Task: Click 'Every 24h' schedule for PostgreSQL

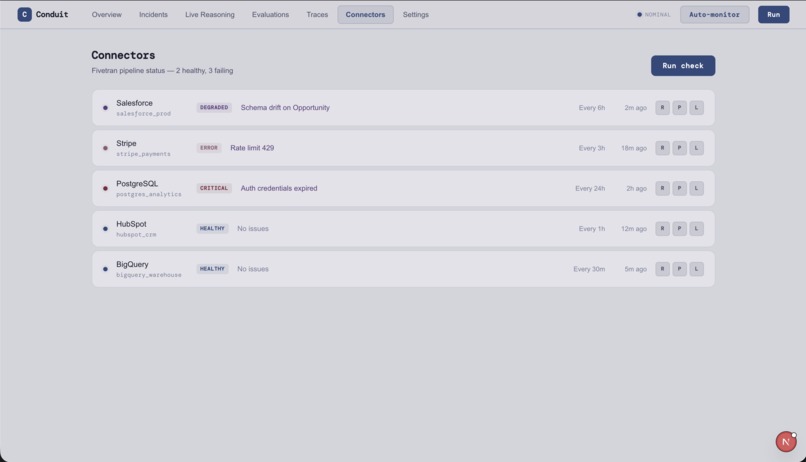Action: [590, 189]
